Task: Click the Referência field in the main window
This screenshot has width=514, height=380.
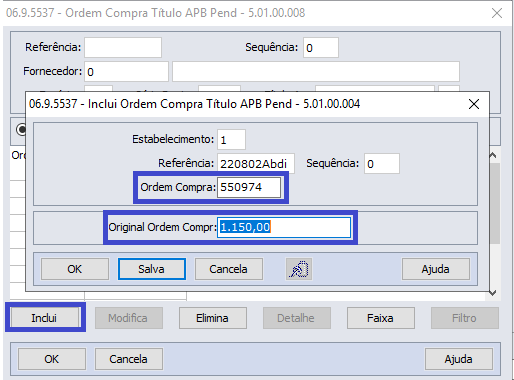Action: [x=123, y=47]
